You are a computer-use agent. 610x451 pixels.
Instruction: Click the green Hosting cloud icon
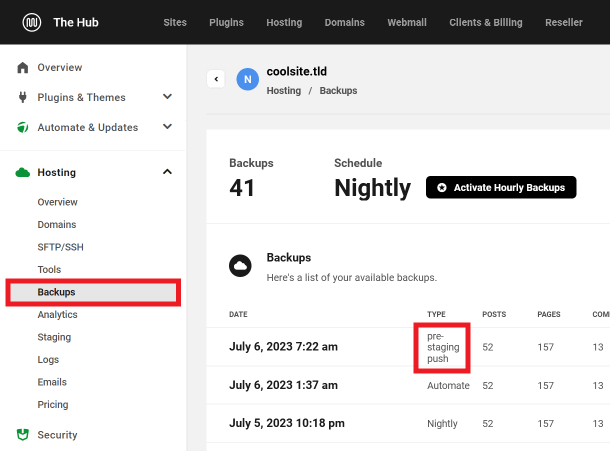(x=23, y=173)
